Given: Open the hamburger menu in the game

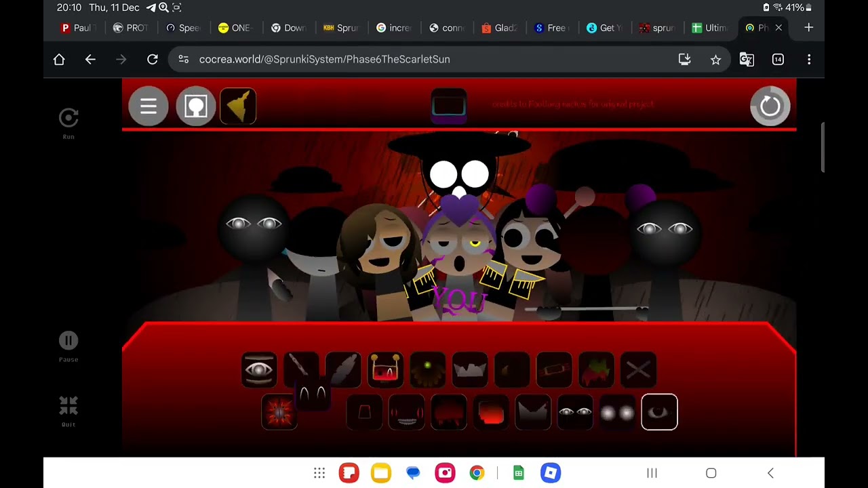Looking at the screenshot, I should click(x=149, y=106).
